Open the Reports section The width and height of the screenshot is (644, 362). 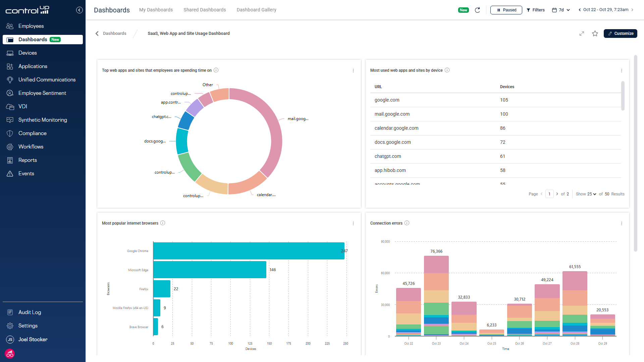28,160
